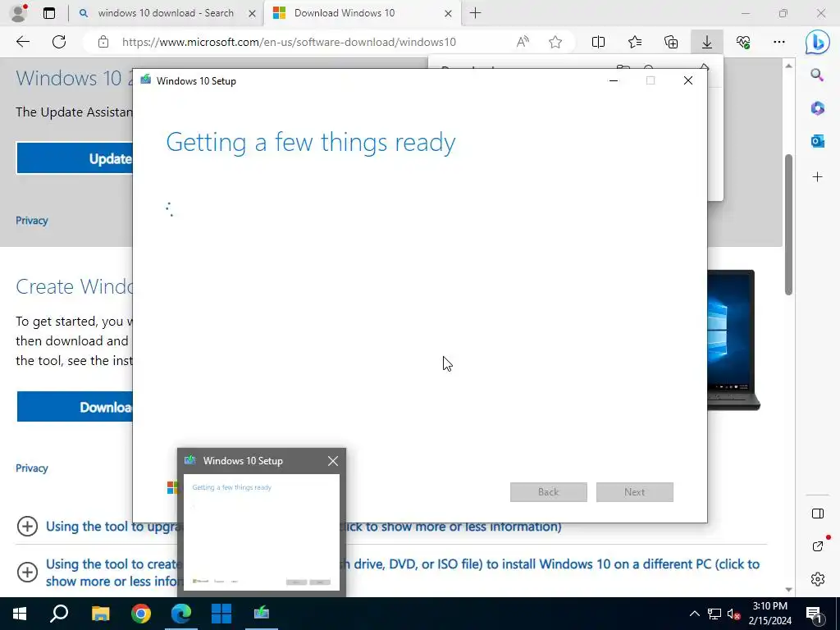
Task: Open the Downloads toolbar icon
Action: click(x=707, y=42)
